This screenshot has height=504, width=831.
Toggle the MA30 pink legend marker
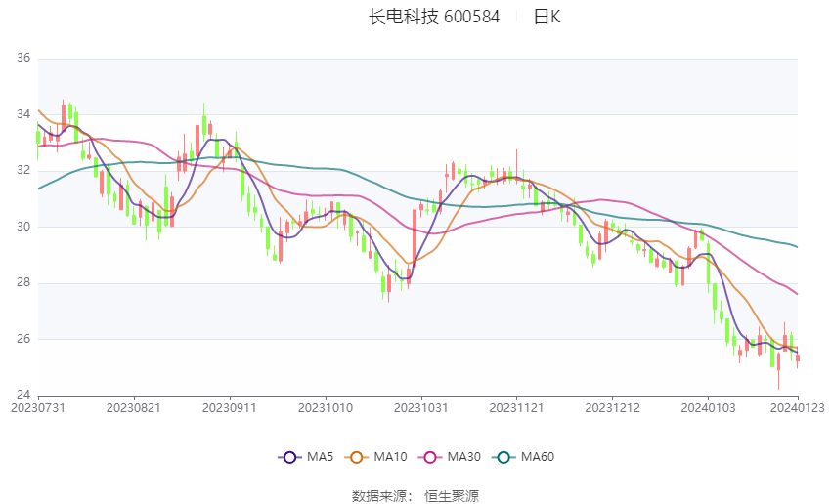(430, 457)
